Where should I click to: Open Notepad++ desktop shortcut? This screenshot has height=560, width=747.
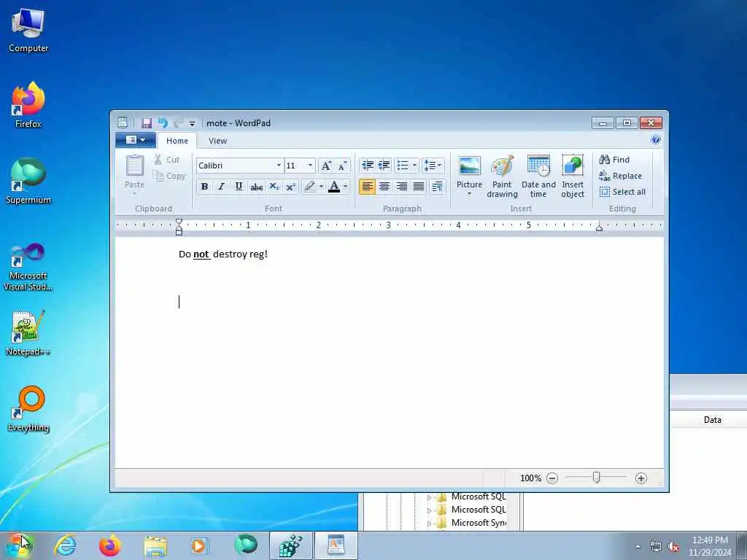(x=28, y=333)
